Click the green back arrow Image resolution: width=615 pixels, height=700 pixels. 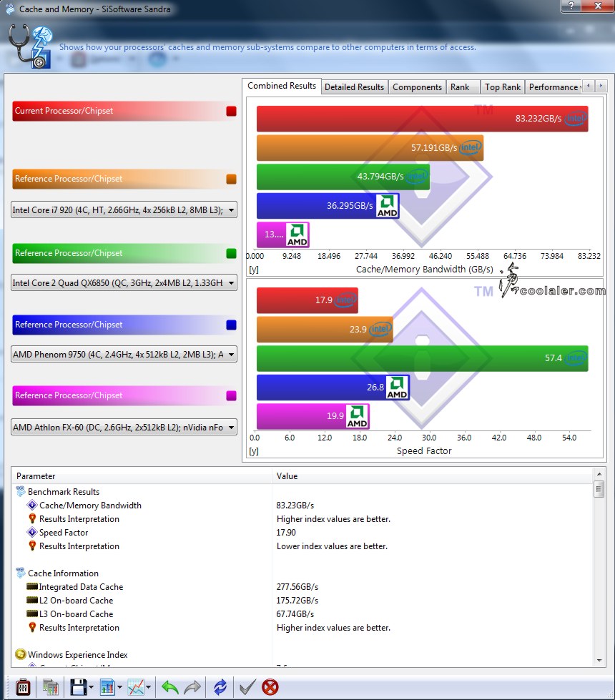169,687
